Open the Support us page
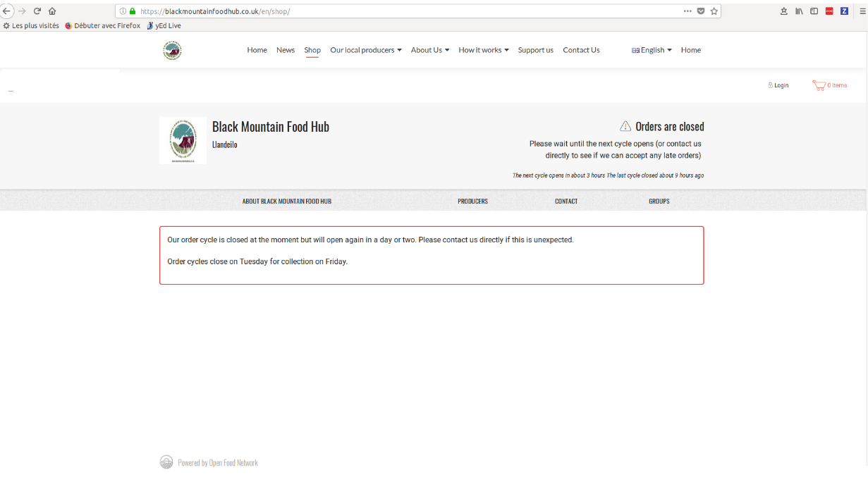The height and width of the screenshot is (477, 868). point(535,50)
